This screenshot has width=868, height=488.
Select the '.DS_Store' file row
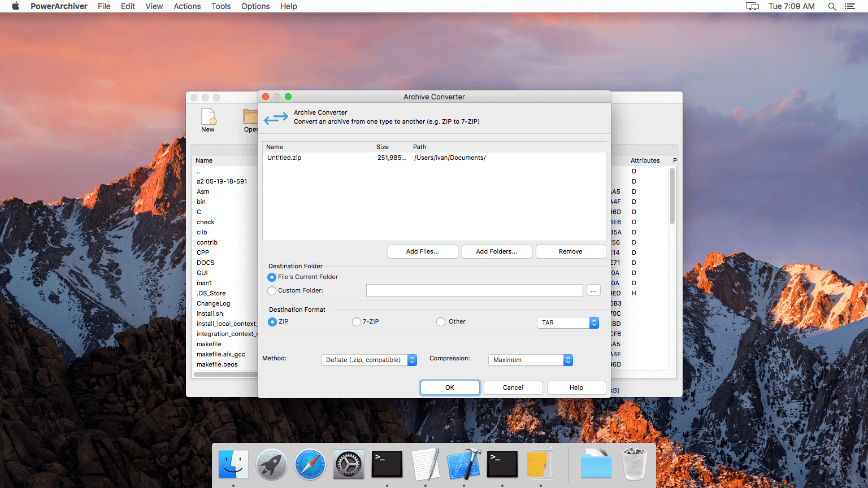[211, 294]
